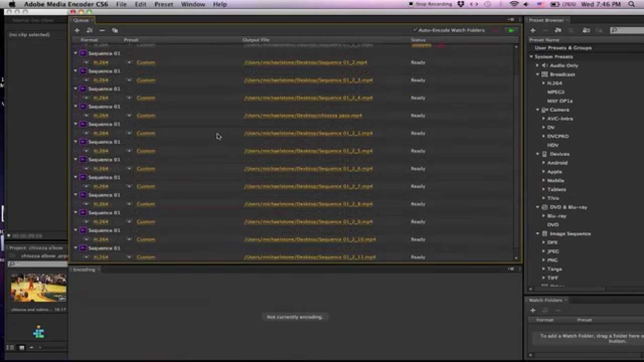
Task: Click Stop Recording in menu bar
Action: 429,4
